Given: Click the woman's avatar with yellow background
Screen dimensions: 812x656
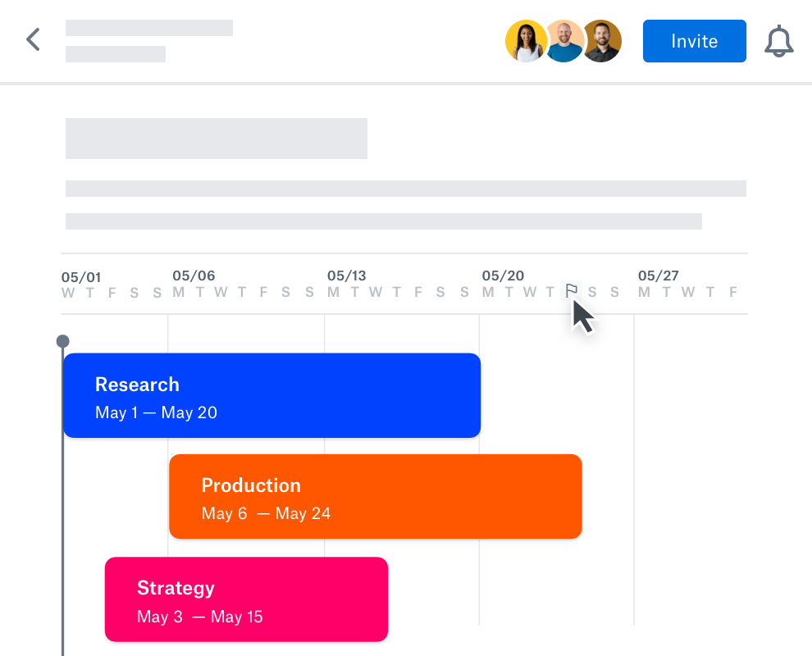Looking at the screenshot, I should [525, 41].
